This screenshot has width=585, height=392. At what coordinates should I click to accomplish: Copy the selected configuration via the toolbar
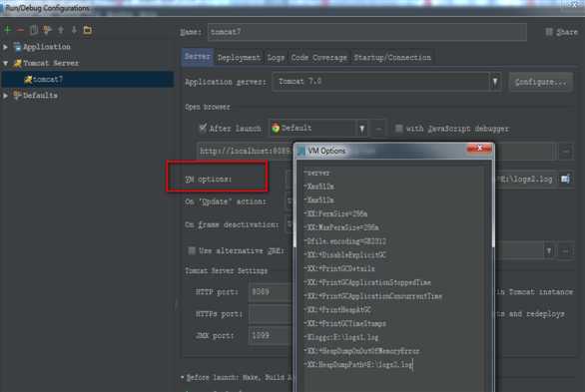(34, 30)
